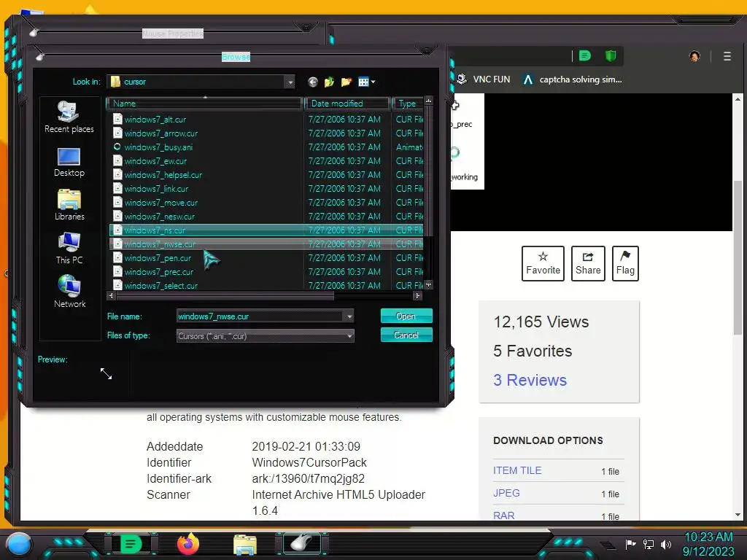Select the windows7_ns.cur file
The height and width of the screenshot is (560, 747).
click(267, 230)
